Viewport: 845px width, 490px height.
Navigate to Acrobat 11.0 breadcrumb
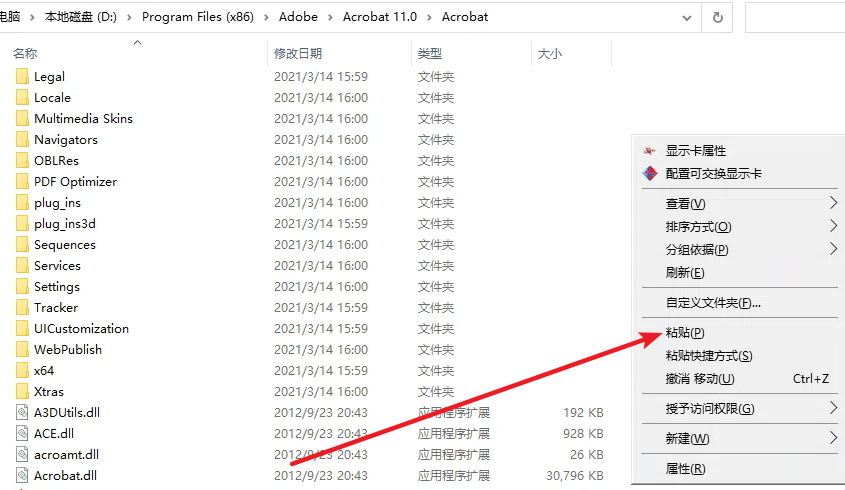coord(380,17)
